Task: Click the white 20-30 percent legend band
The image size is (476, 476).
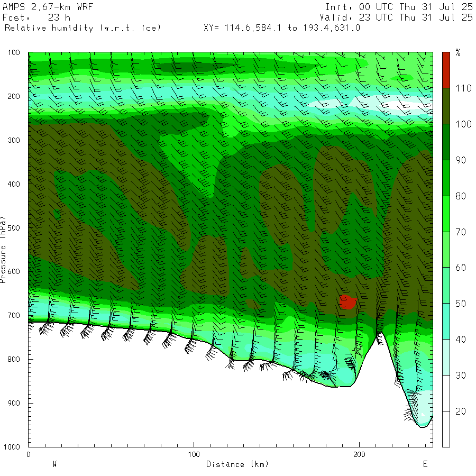Action: (446, 393)
